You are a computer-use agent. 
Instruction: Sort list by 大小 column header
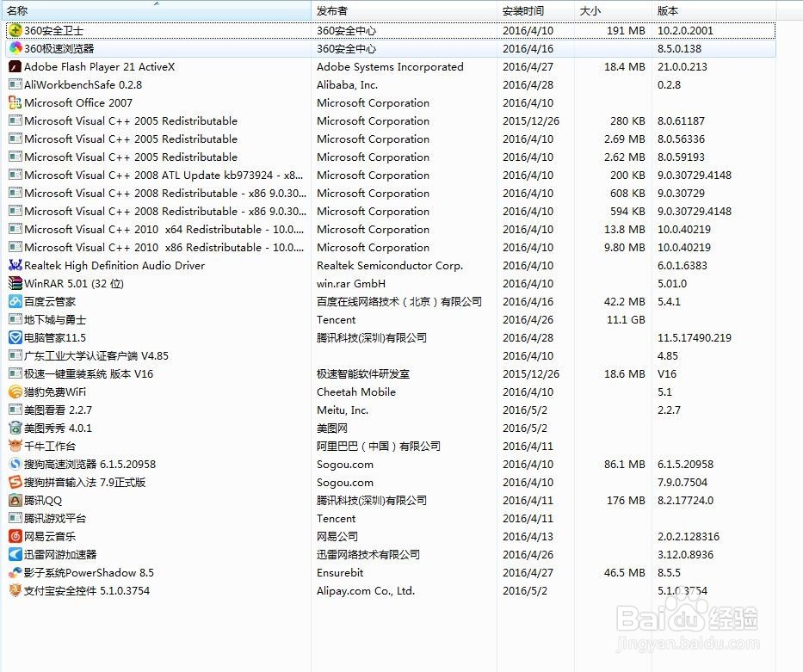pos(613,10)
